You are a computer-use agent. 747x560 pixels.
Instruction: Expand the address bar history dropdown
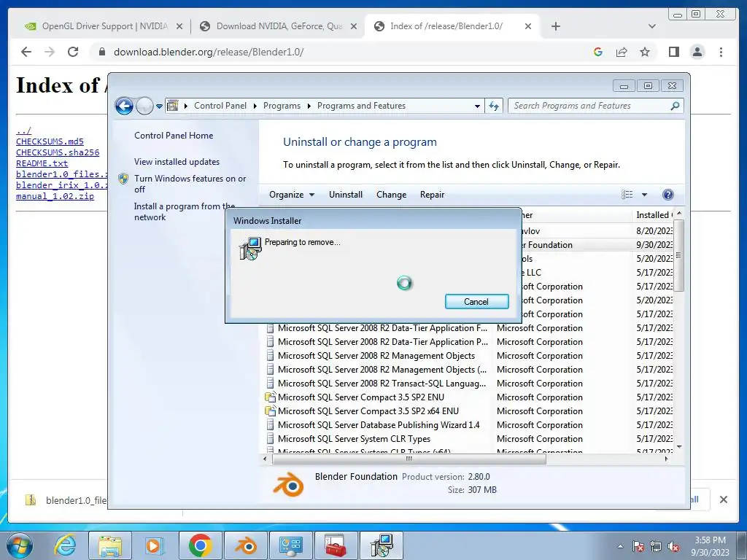477,106
